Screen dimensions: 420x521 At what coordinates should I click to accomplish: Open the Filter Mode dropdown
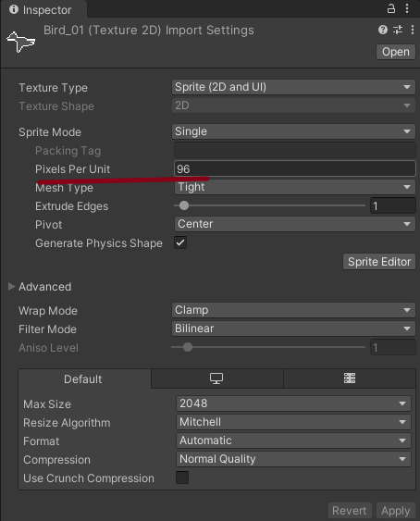tap(293, 329)
